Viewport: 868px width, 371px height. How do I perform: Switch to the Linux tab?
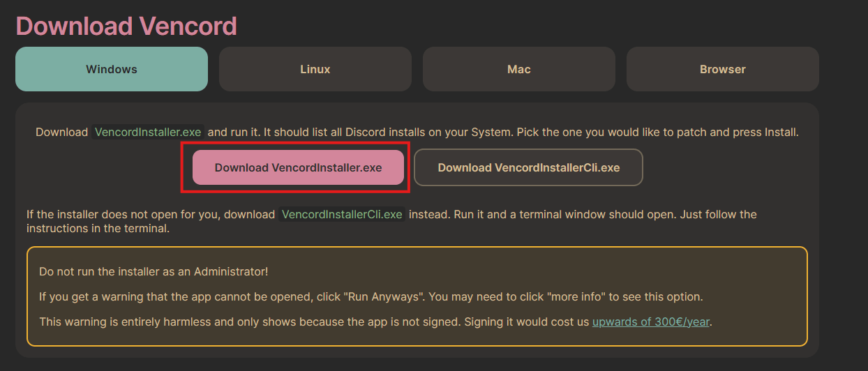coord(315,69)
